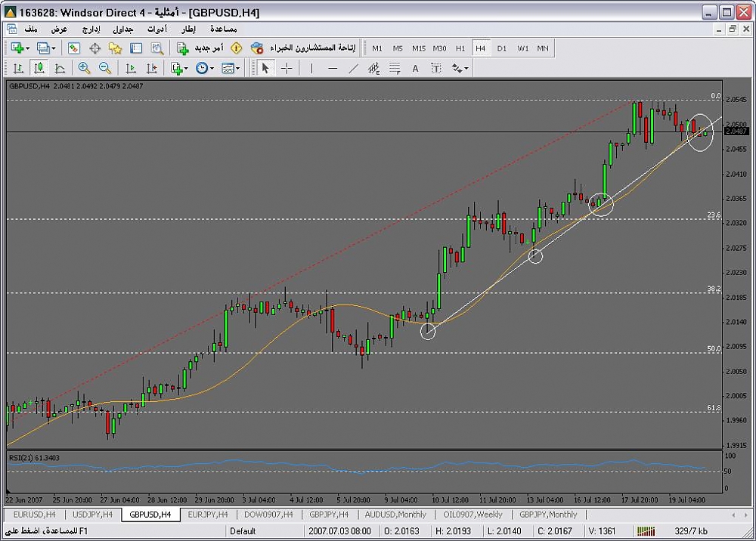The image size is (756, 541).
Task: Open the ملف (File) menu
Action: (x=31, y=29)
